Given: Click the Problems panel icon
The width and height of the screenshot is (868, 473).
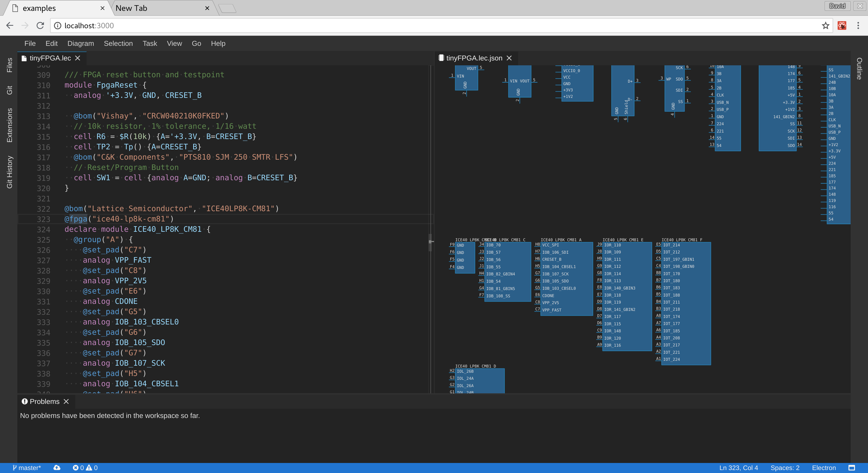Looking at the screenshot, I should 25,401.
